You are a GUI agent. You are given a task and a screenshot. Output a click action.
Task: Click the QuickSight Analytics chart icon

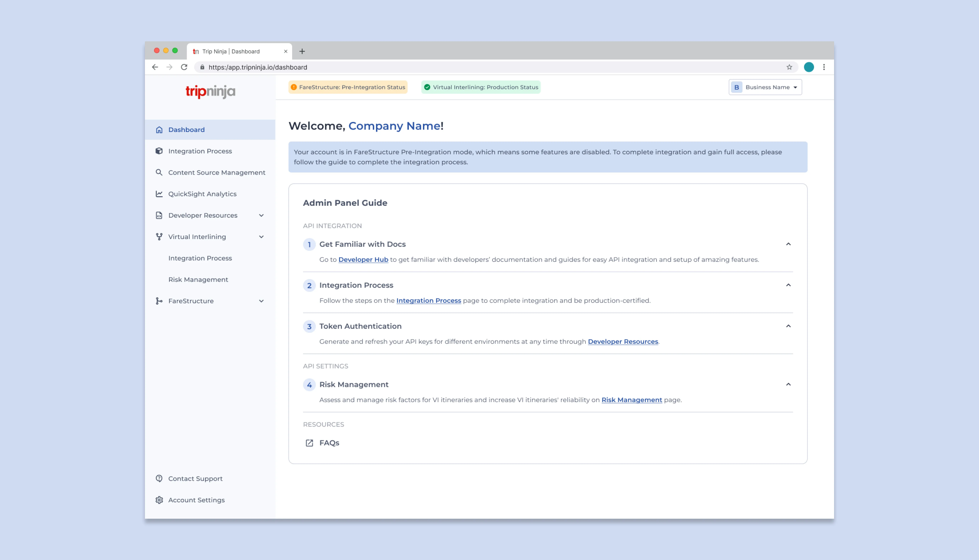159,194
